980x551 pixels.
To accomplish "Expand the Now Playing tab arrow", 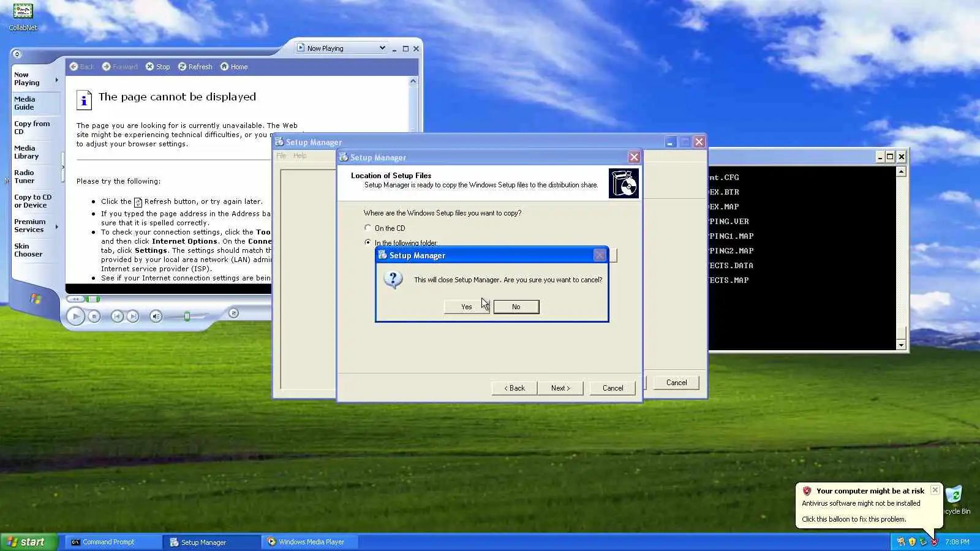I will click(x=57, y=80).
